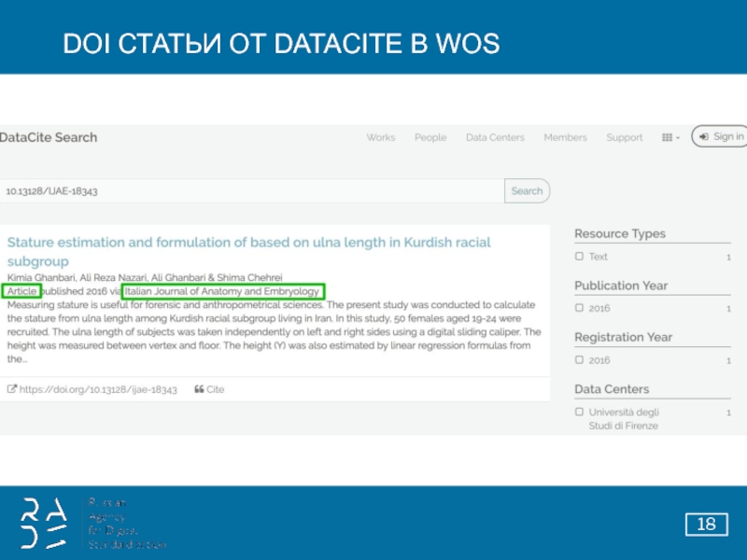The image size is (747, 560).
Task: Click the DOI search input field
Action: [x=252, y=191]
